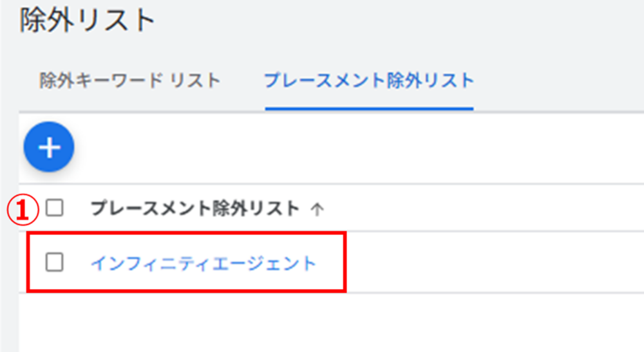Image resolution: width=644 pixels, height=352 pixels.
Task: Check the box next to インフィニティエージェント
Action: click(55, 262)
